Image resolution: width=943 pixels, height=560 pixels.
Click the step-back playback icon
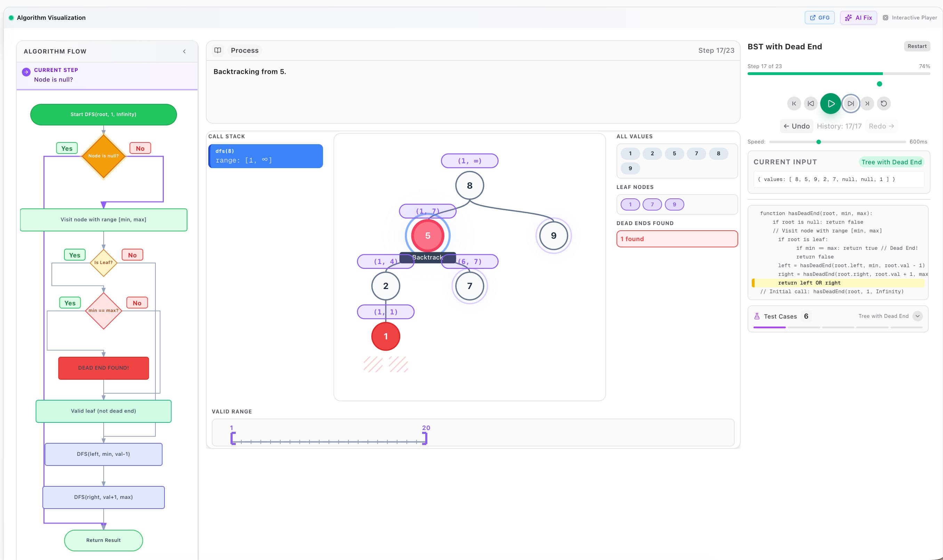click(x=811, y=104)
